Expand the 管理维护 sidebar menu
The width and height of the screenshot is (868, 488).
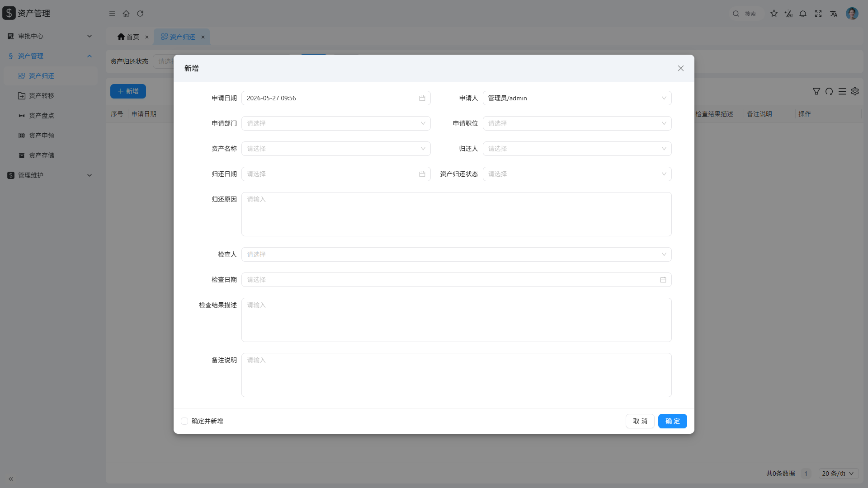50,175
